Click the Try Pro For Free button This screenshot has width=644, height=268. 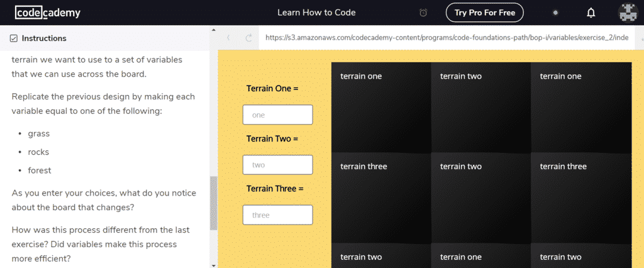[485, 13]
